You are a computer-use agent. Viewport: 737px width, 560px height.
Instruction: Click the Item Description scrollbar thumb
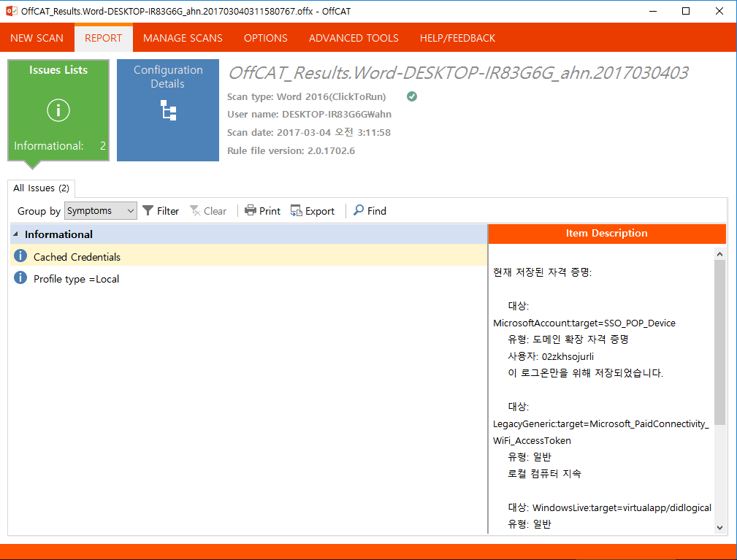[719, 342]
